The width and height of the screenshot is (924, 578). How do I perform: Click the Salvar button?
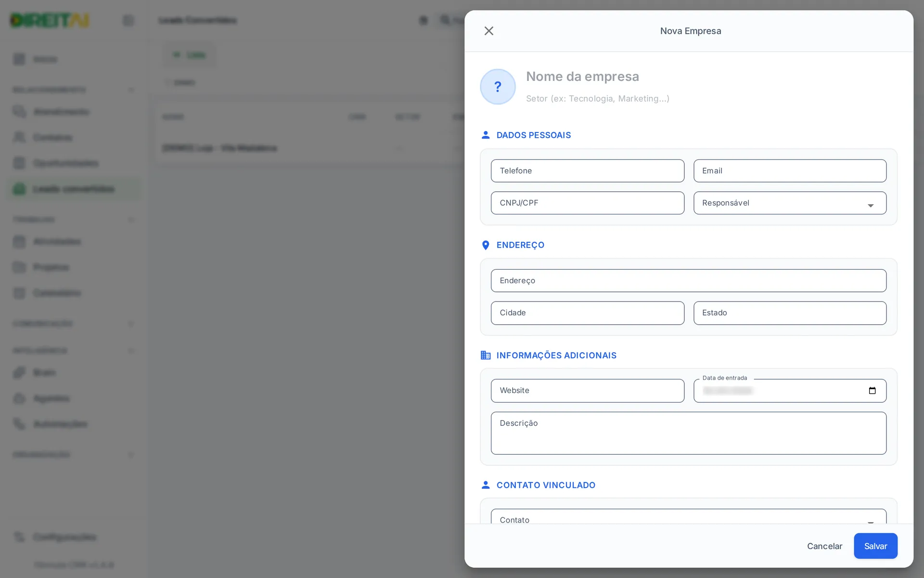[875, 546]
